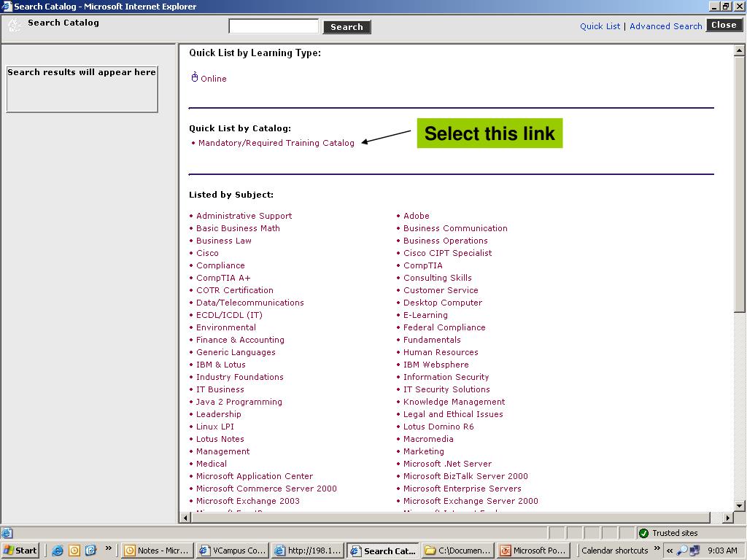
Task: Open Information Security subject
Action: point(446,377)
